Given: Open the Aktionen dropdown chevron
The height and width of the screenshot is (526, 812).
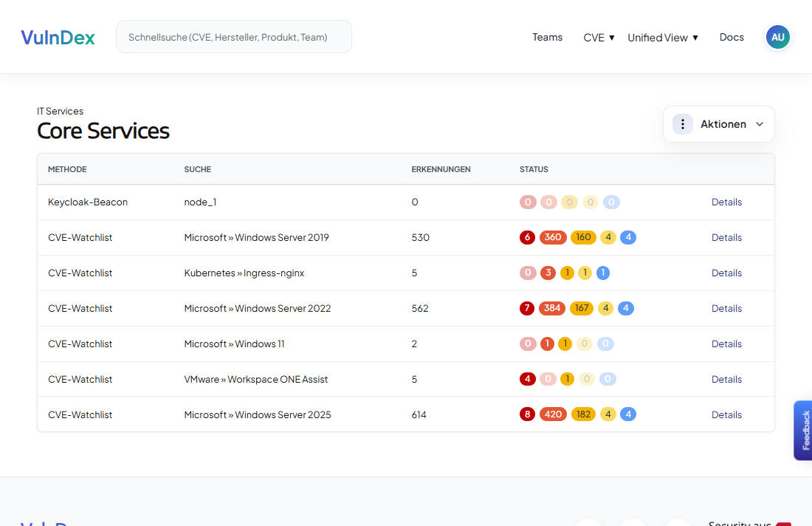Looking at the screenshot, I should (x=760, y=124).
